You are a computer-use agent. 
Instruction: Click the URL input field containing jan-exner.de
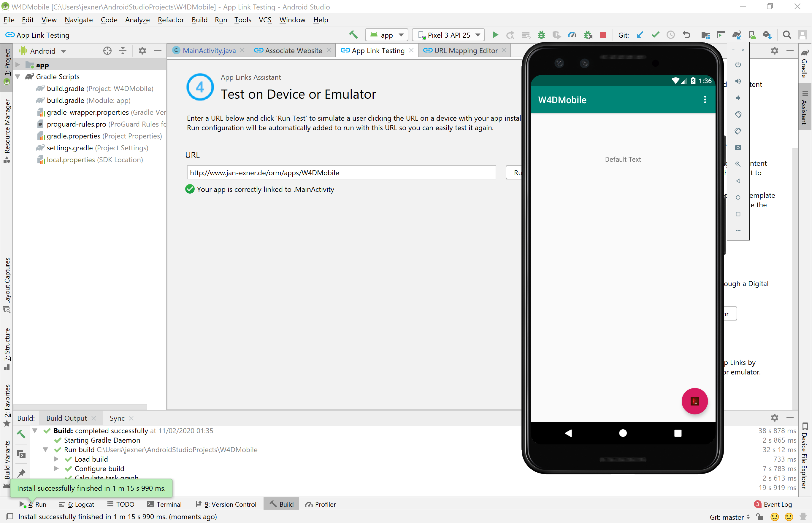click(x=340, y=173)
